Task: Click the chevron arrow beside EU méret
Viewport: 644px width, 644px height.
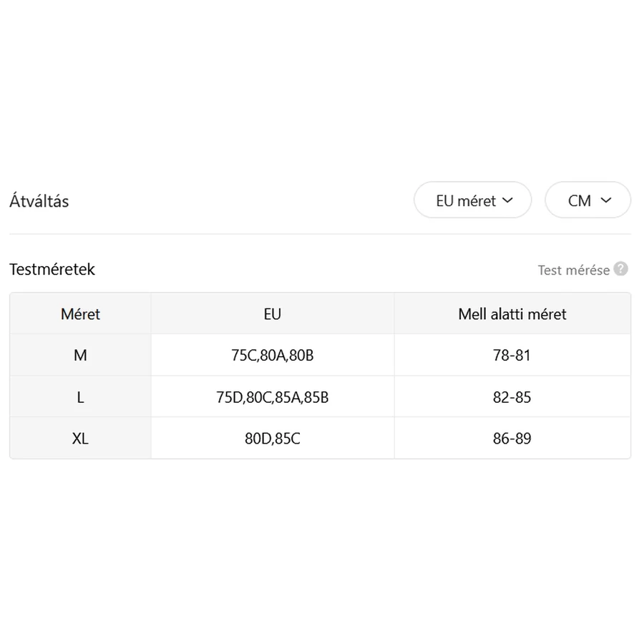Action: 508,200
